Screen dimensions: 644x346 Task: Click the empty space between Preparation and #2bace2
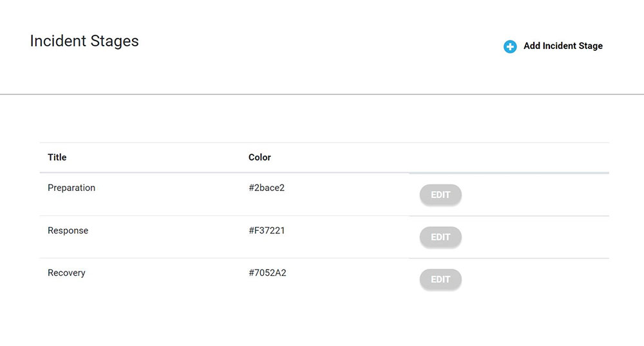coord(171,188)
